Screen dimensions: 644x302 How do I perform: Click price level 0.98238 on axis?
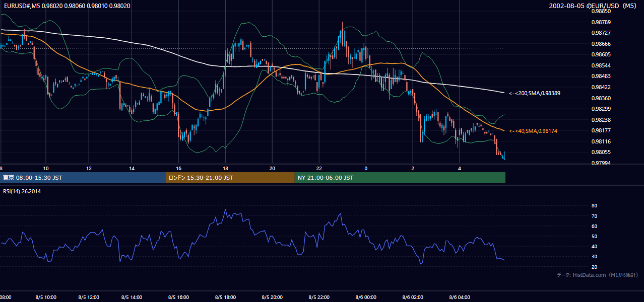(601, 120)
